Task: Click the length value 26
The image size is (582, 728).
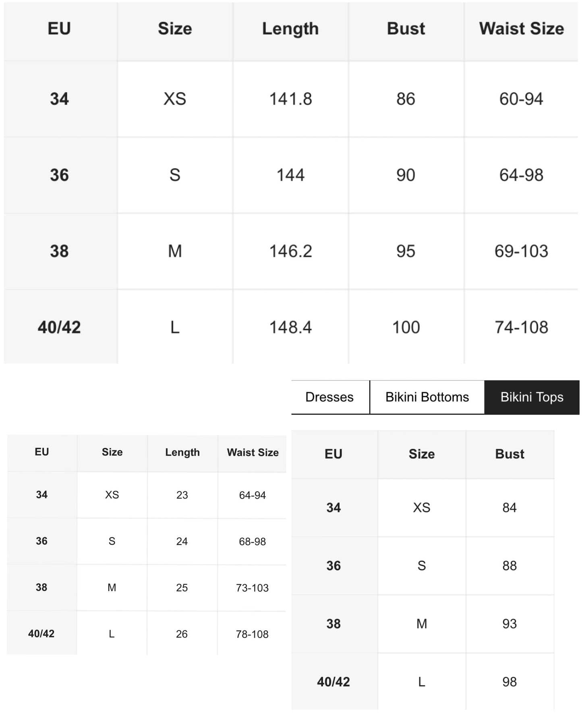Action: pos(182,634)
